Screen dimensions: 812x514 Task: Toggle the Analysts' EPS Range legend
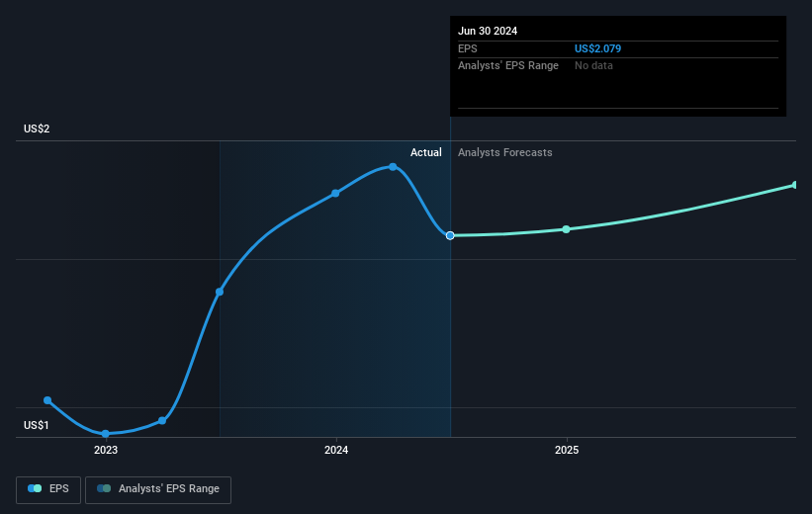(x=158, y=489)
